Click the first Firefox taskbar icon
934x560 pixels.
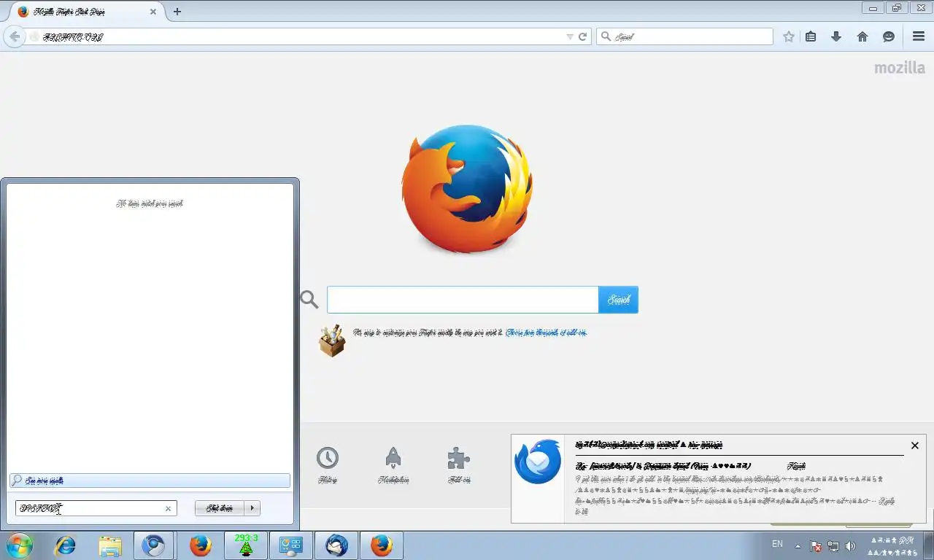click(200, 545)
